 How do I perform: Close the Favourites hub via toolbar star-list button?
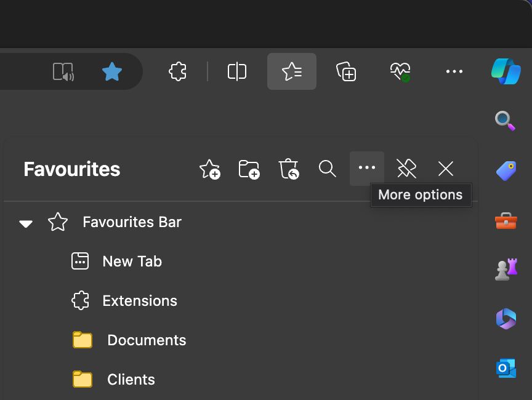click(x=292, y=71)
